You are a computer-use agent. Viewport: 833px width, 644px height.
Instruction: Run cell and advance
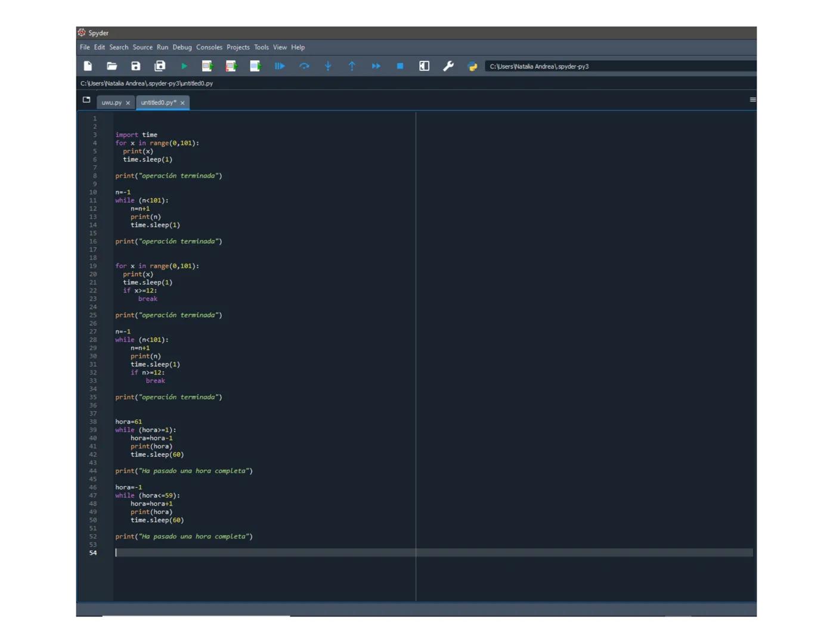click(x=231, y=66)
